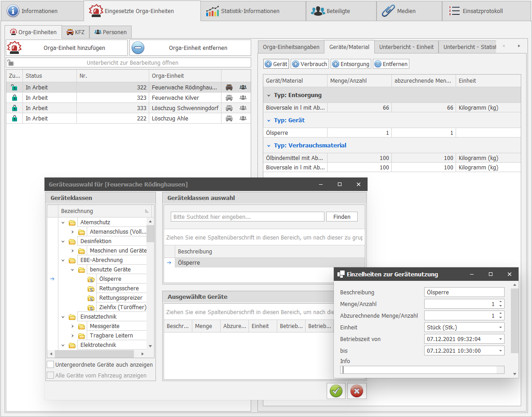The width and height of the screenshot is (532, 417).
Task: Enable Untergeordnete Geräte auch anzeigen checkbox
Action: tap(51, 364)
